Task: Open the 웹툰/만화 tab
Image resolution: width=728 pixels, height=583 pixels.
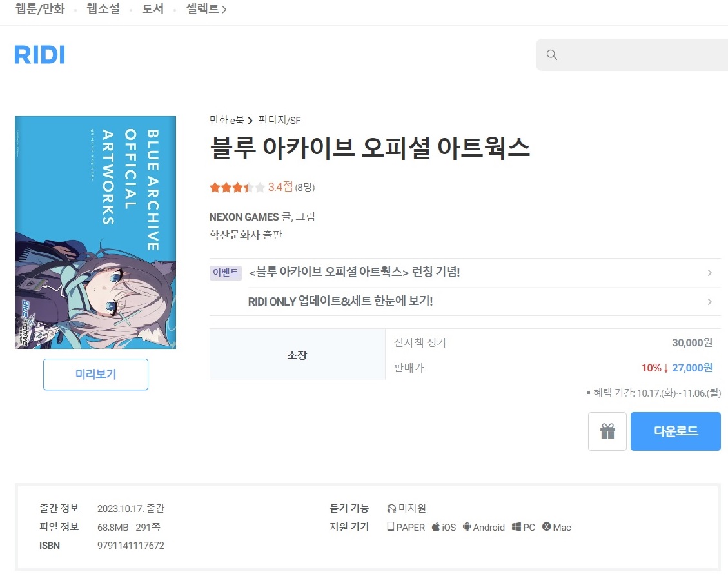Action: click(x=40, y=10)
